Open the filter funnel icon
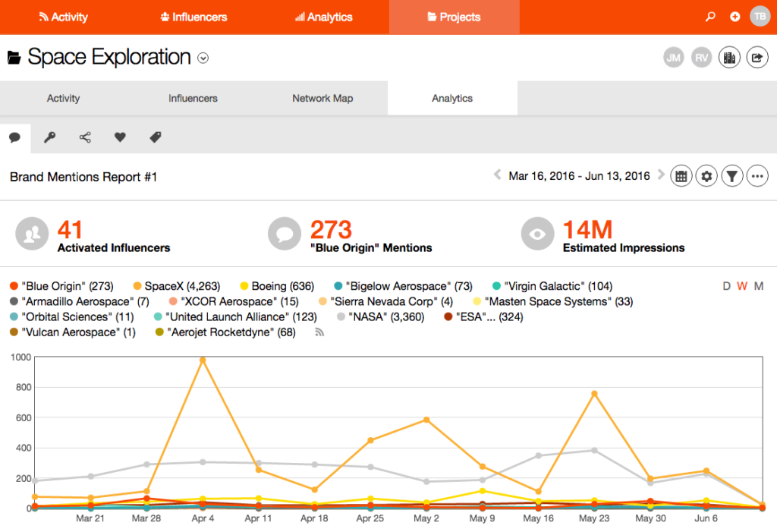777x532 pixels. coord(732,176)
